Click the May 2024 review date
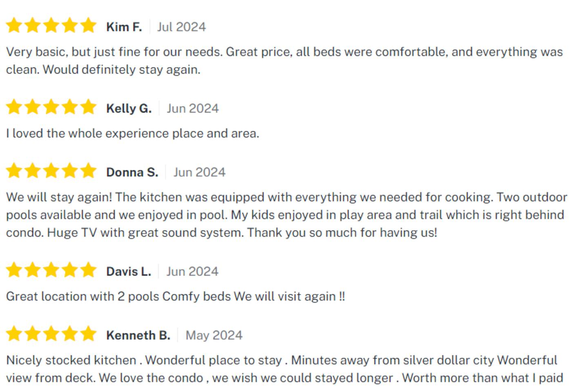Image resolution: width=572 pixels, height=392 pixels. pos(214,335)
